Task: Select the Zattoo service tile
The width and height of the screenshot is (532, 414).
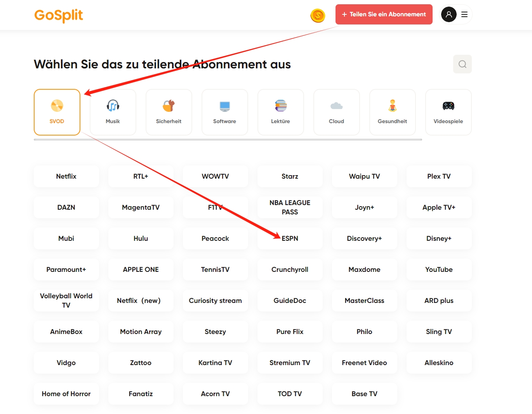Action: (141, 363)
